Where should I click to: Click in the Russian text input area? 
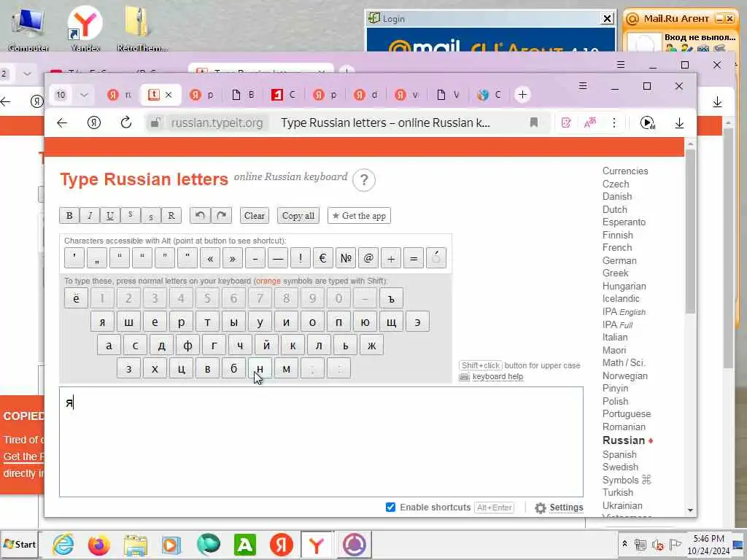pos(321,442)
